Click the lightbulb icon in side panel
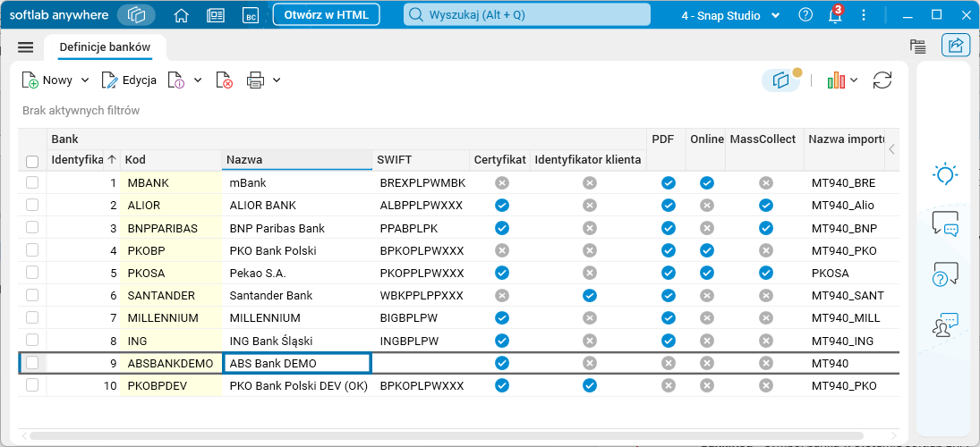 click(x=945, y=175)
